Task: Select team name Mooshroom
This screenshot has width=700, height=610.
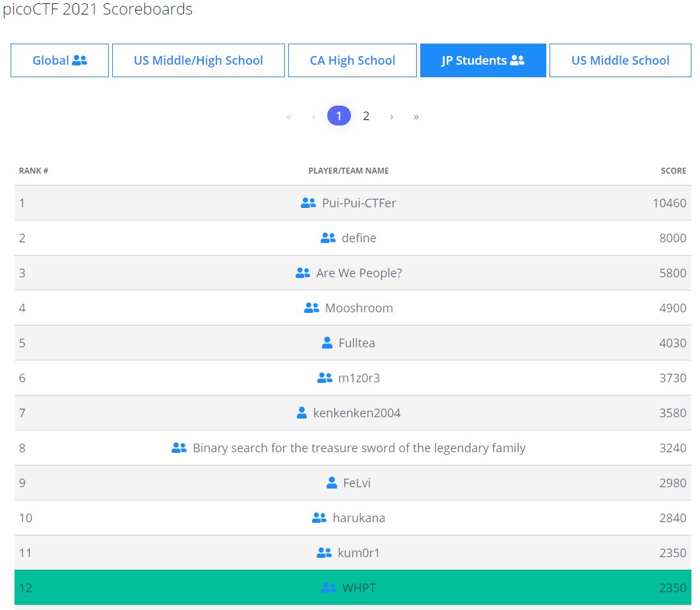Action: [x=359, y=308]
